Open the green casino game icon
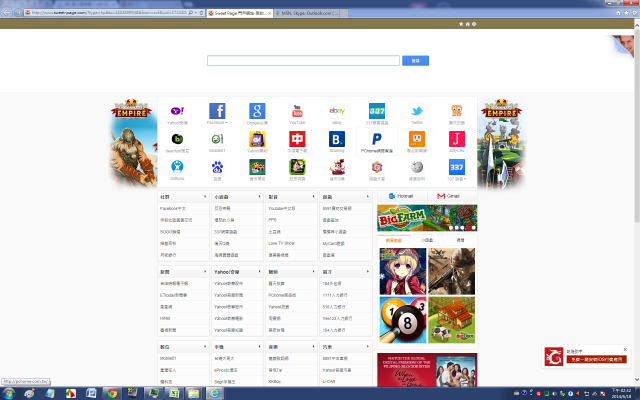Image resolution: width=640 pixels, height=400 pixels. click(257, 167)
